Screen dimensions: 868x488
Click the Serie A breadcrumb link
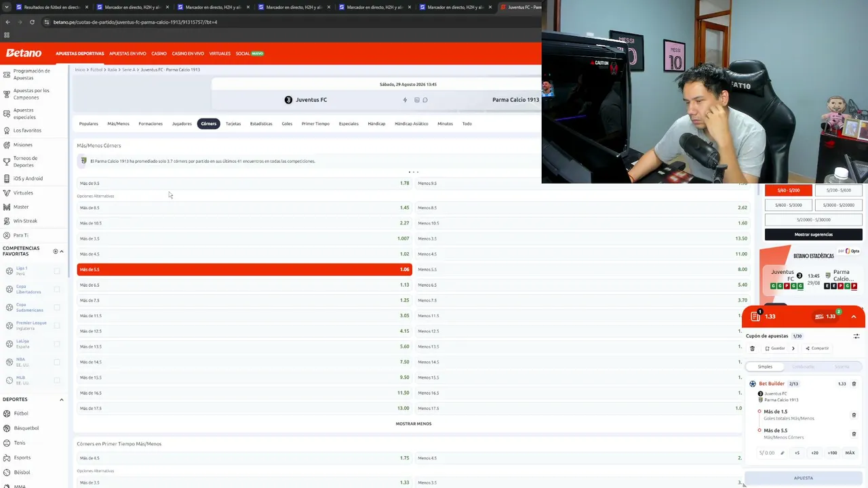point(129,70)
